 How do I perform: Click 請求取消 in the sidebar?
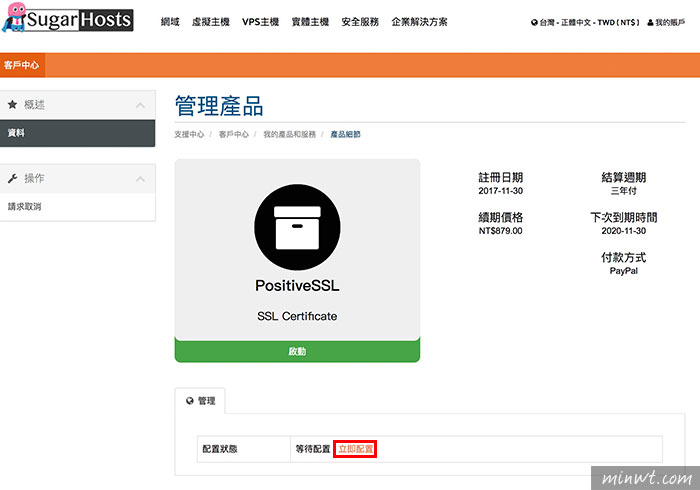pyautogui.click(x=25, y=207)
